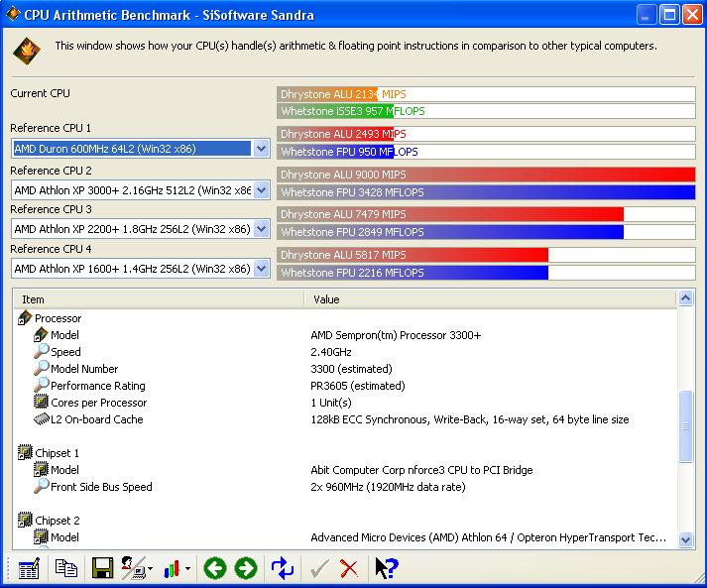The image size is (707, 588).
Task: Open the send/connect person-computer toolbar icon
Action: pyautogui.click(x=133, y=568)
